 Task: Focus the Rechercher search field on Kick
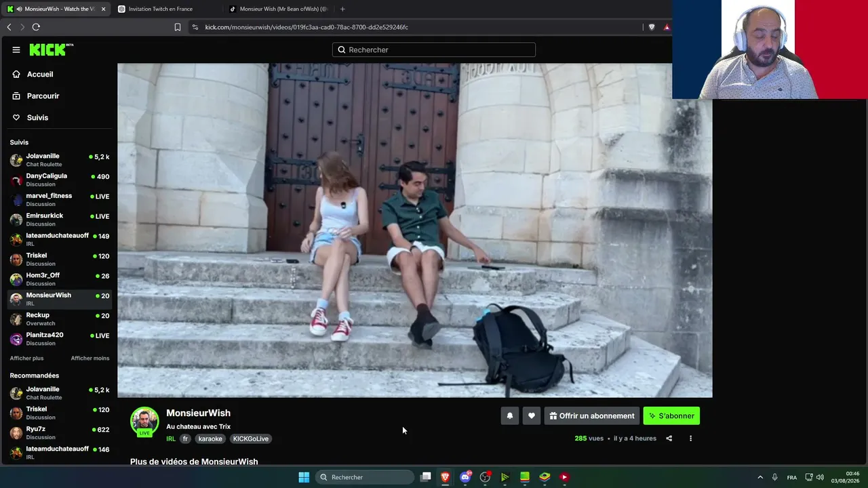click(x=434, y=49)
